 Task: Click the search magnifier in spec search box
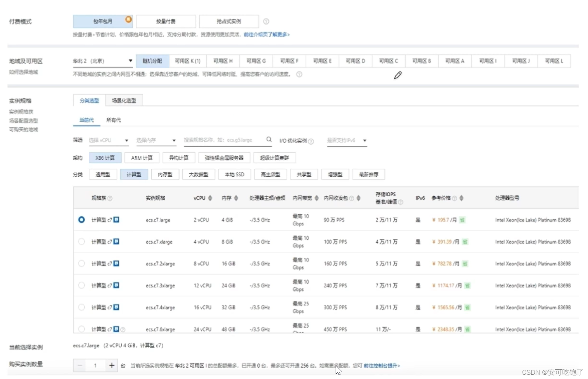tap(269, 140)
